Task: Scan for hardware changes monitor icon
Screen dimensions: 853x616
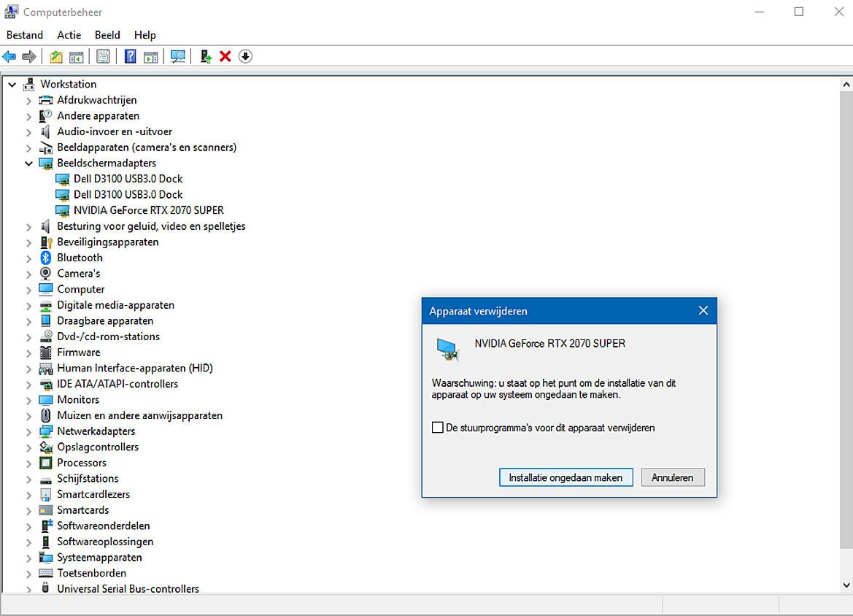Action: click(x=178, y=56)
